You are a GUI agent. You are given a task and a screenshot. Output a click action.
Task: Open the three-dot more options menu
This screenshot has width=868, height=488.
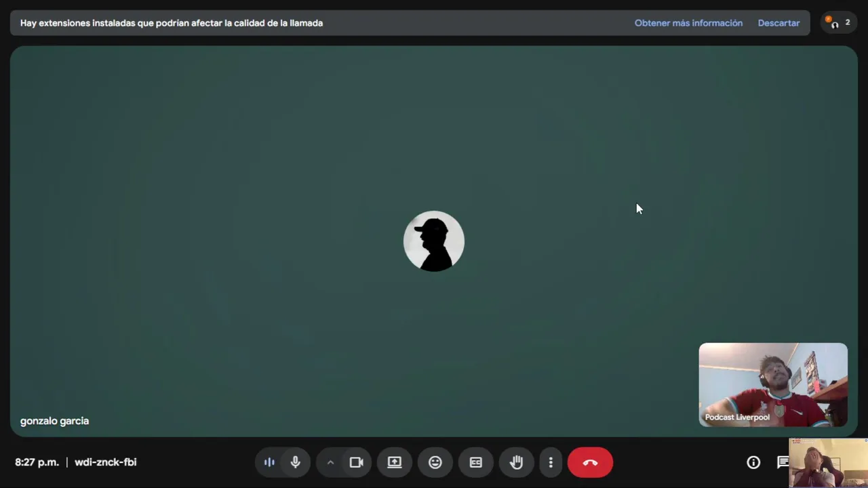tap(551, 462)
